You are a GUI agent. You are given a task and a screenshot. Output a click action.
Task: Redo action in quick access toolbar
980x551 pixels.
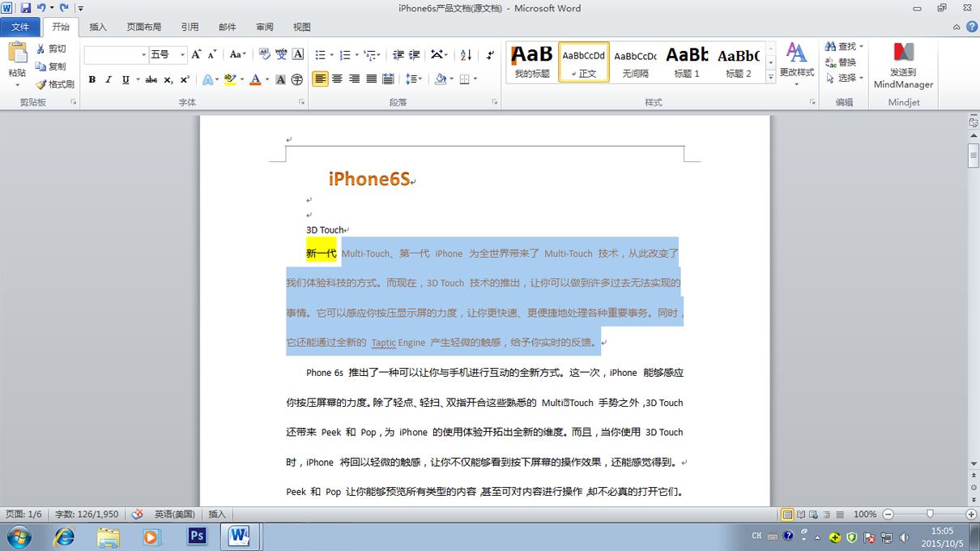click(64, 8)
